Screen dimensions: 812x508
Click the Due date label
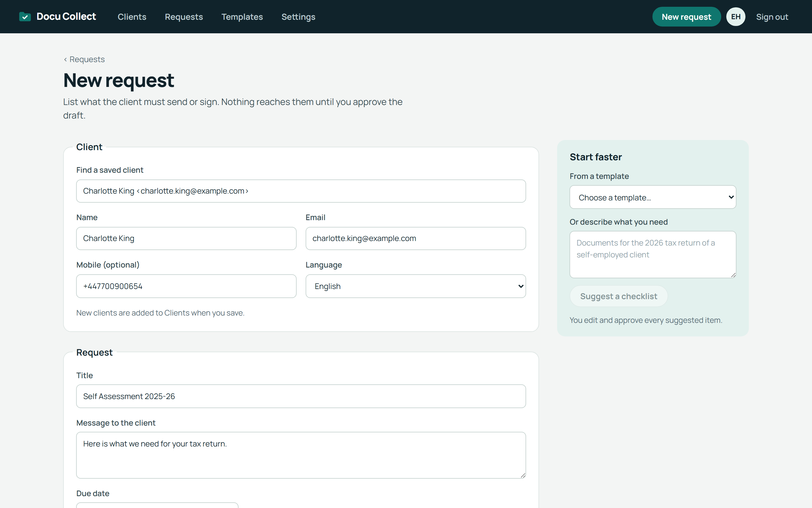tap(92, 493)
